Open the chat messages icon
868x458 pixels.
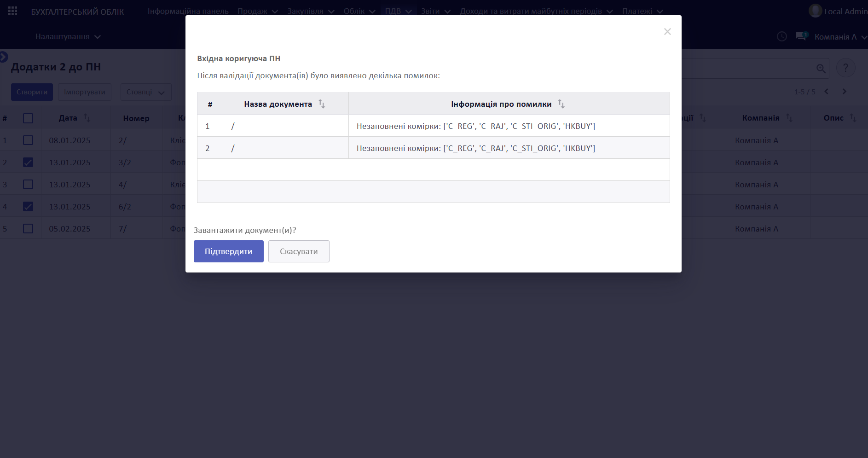point(802,36)
